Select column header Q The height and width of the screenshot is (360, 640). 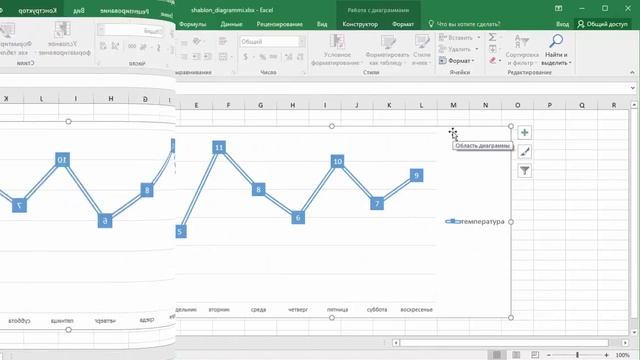click(582, 105)
